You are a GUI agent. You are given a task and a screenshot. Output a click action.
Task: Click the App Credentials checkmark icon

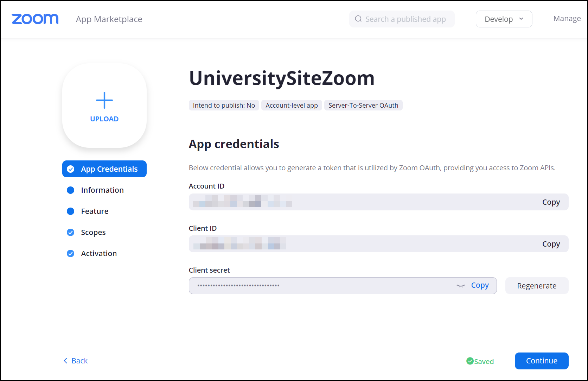(71, 169)
